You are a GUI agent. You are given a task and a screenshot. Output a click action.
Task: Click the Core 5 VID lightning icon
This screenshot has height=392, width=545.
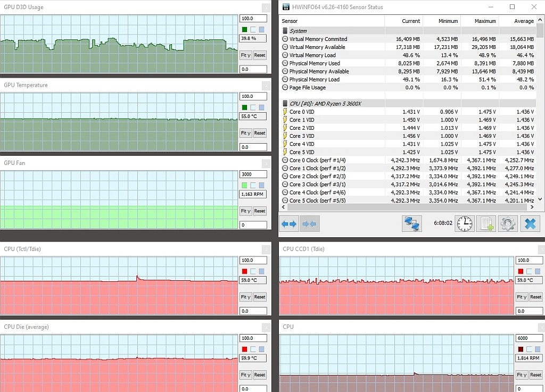(x=285, y=152)
